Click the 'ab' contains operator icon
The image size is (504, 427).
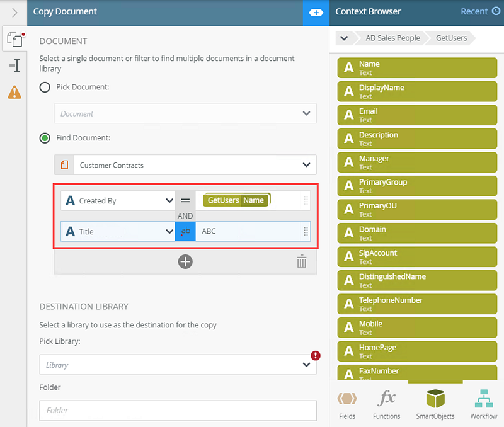click(x=185, y=231)
